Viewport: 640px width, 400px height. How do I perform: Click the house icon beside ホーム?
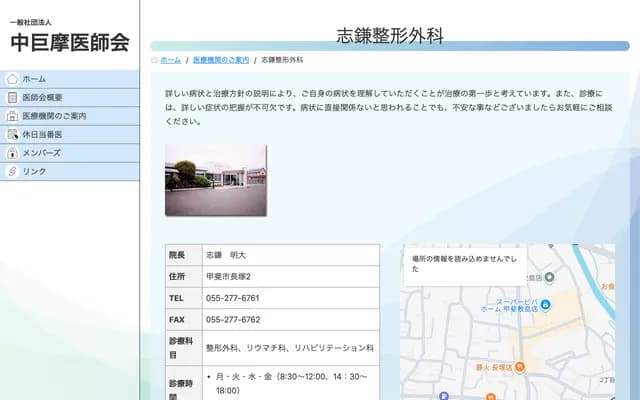[x=12, y=79]
